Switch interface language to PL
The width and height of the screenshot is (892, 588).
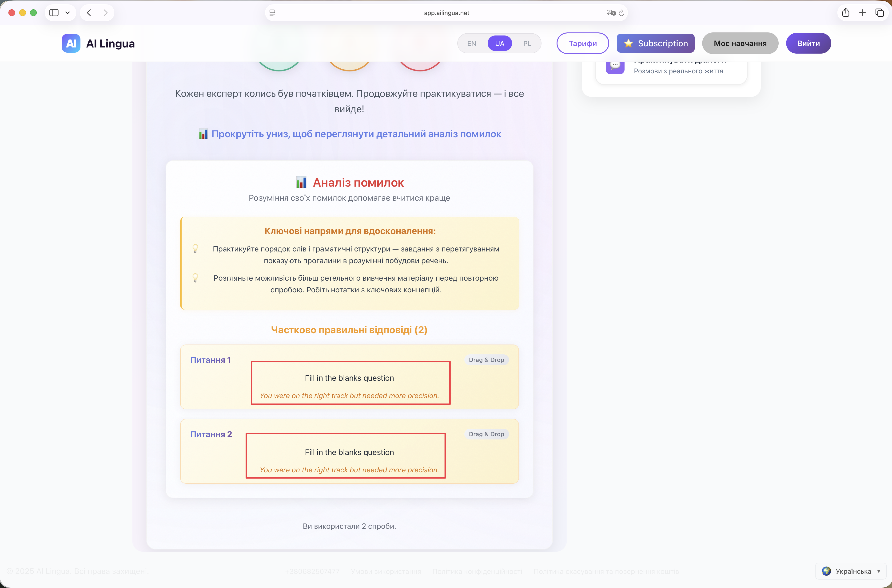[x=527, y=43]
